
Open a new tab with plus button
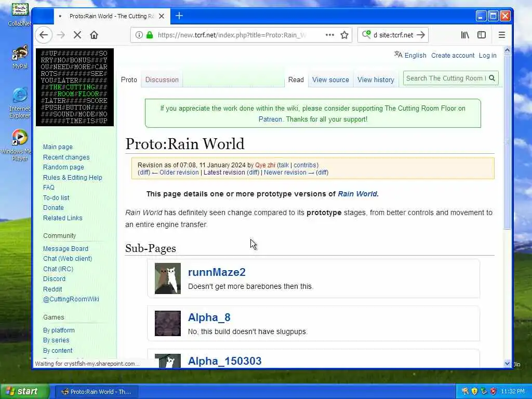click(x=179, y=16)
